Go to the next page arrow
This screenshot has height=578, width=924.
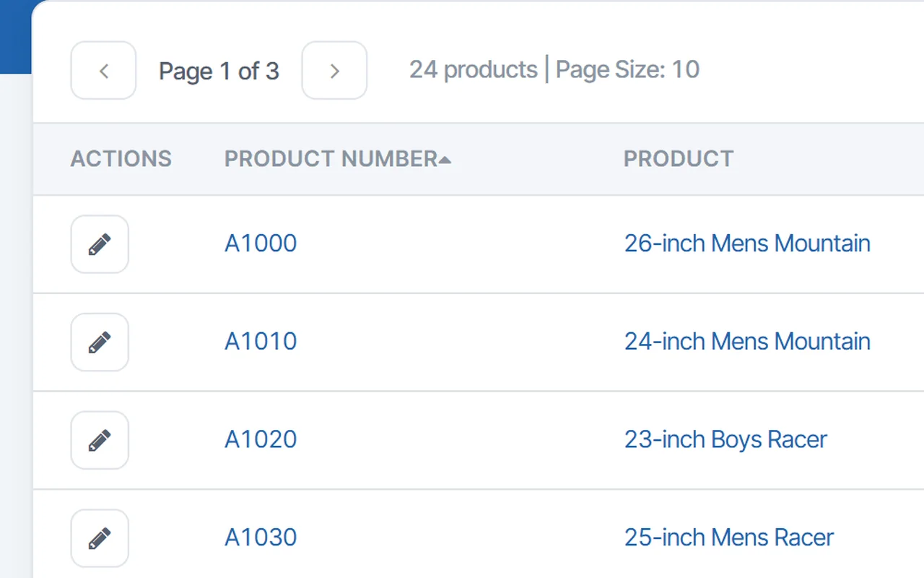pyautogui.click(x=334, y=70)
